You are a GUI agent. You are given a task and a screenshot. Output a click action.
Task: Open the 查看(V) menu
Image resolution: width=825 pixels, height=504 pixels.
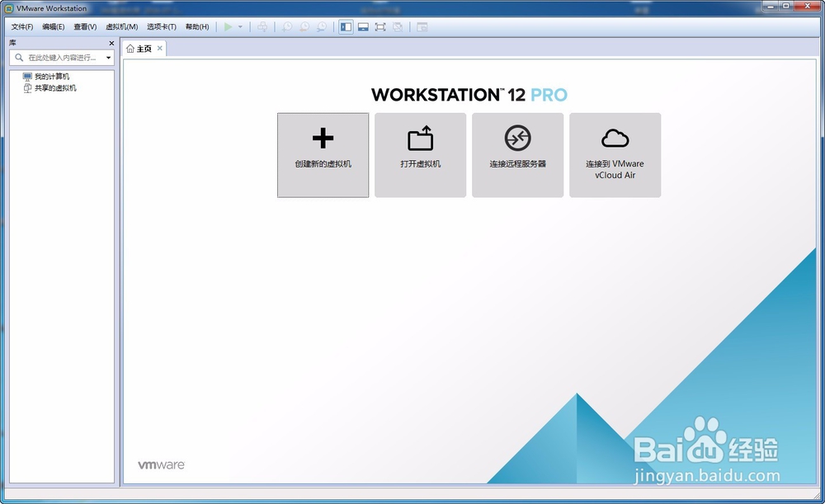coord(85,27)
